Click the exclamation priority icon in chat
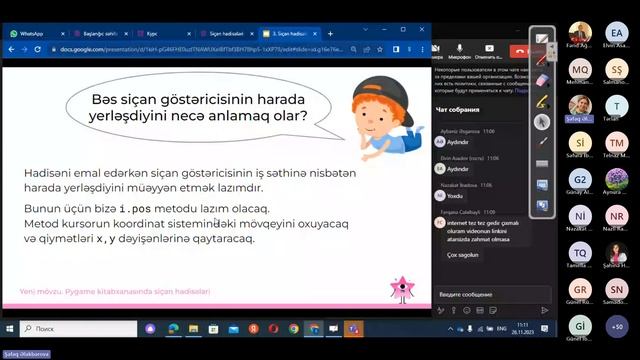The width and height of the screenshot is (640, 360). 453,311
